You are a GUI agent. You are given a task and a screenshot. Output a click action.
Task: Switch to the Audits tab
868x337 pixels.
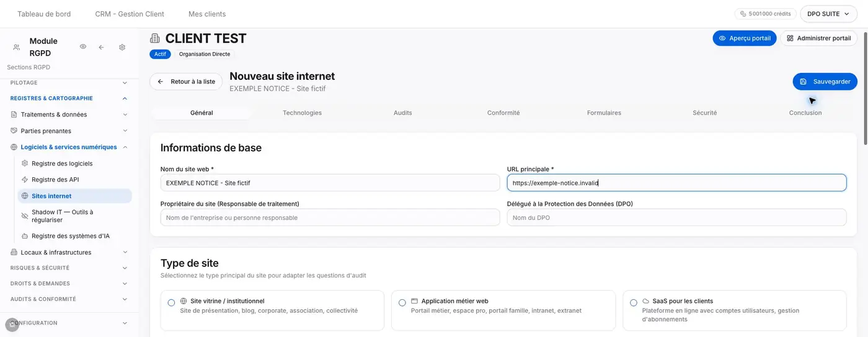point(402,113)
